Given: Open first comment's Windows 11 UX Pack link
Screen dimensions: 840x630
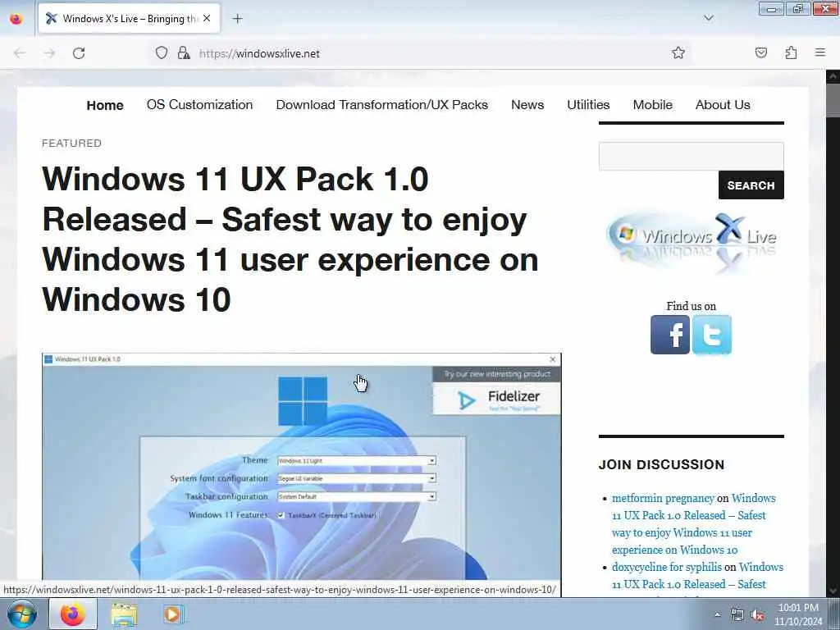Looking at the screenshot, I should point(693,524).
